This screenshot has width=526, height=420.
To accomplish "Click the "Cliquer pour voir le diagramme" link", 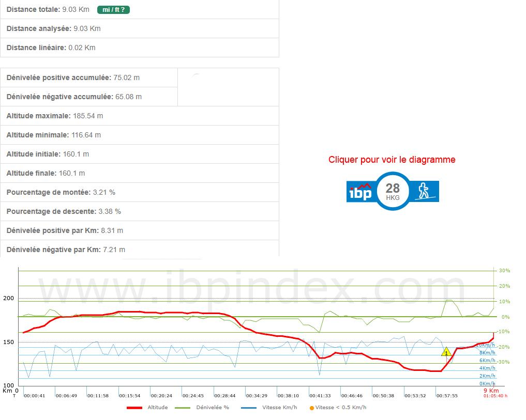I will point(392,160).
